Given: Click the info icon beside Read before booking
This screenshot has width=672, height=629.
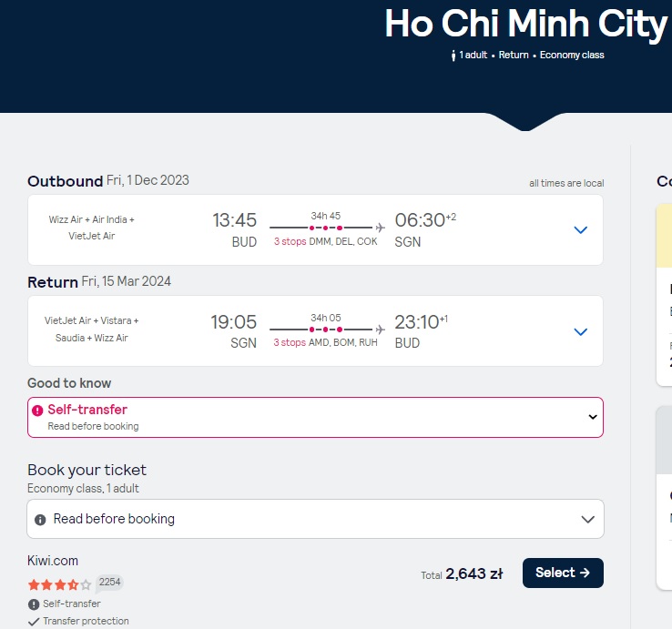Looking at the screenshot, I should point(40,520).
